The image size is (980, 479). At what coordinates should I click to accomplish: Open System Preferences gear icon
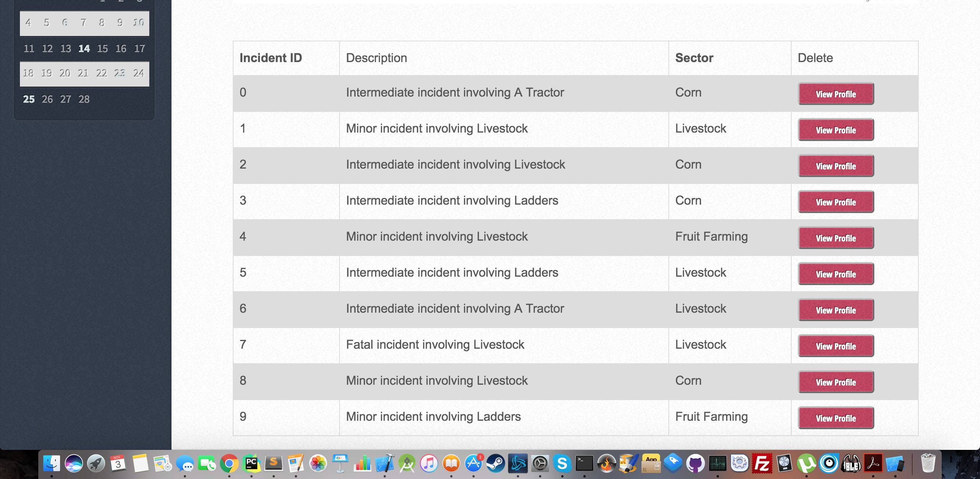[540, 464]
